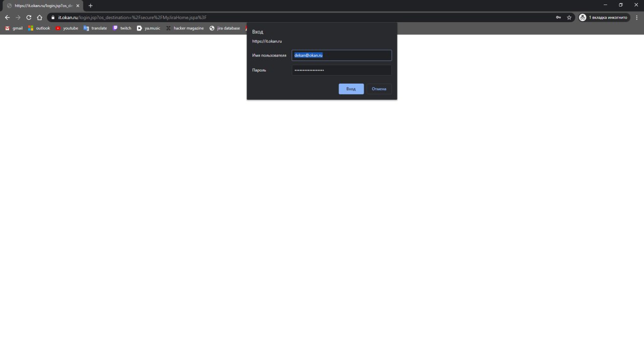This screenshot has width=644, height=349.
Task: Bookmark this page with the star icon
Action: coord(569,17)
